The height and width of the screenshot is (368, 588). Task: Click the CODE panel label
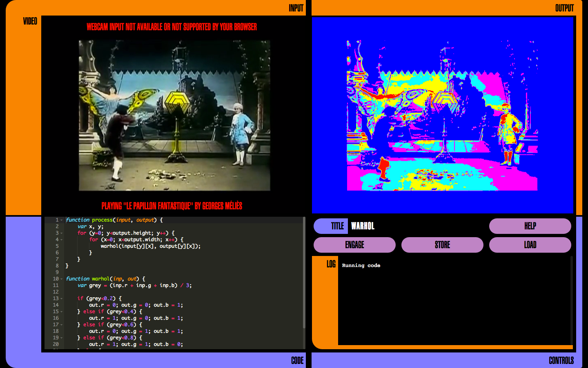297,361
